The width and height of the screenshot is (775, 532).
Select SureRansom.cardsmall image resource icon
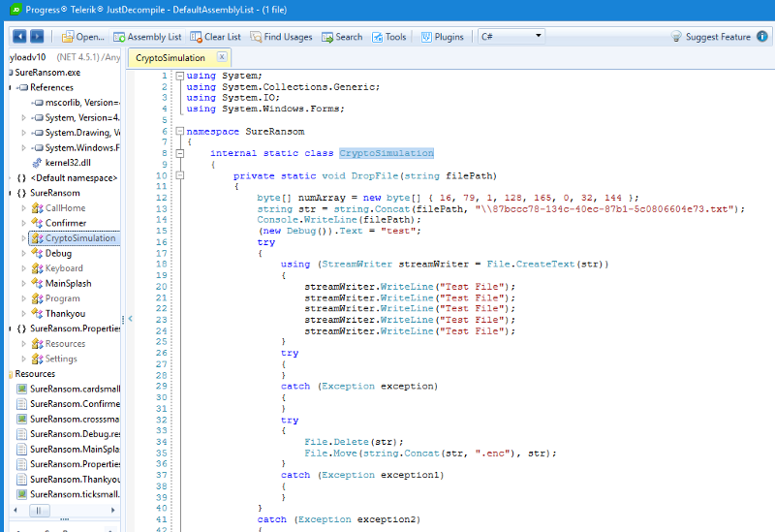click(x=21, y=390)
